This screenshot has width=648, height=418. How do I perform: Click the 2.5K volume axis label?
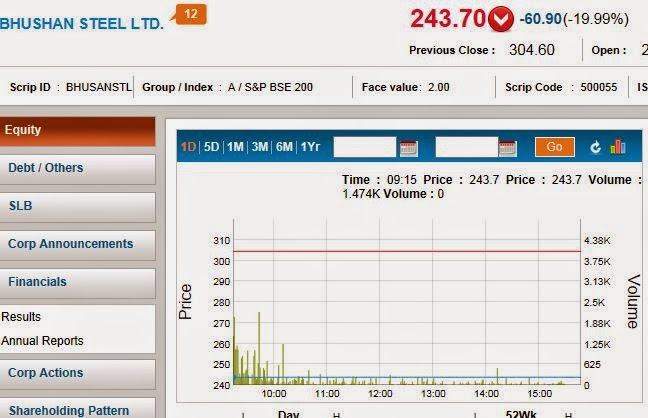(x=594, y=303)
